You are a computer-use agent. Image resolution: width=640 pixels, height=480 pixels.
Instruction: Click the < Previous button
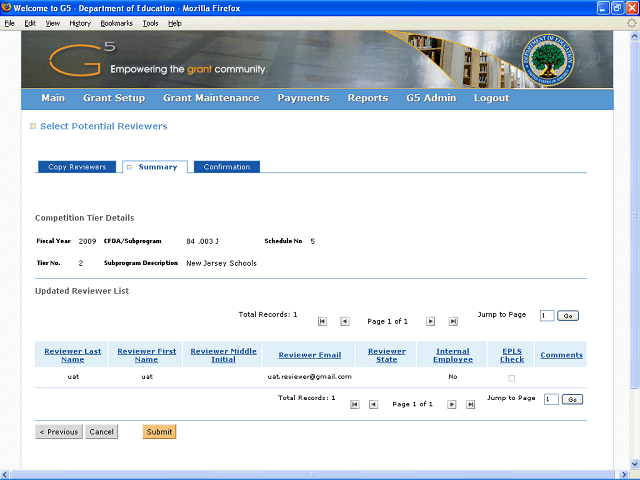(x=59, y=432)
